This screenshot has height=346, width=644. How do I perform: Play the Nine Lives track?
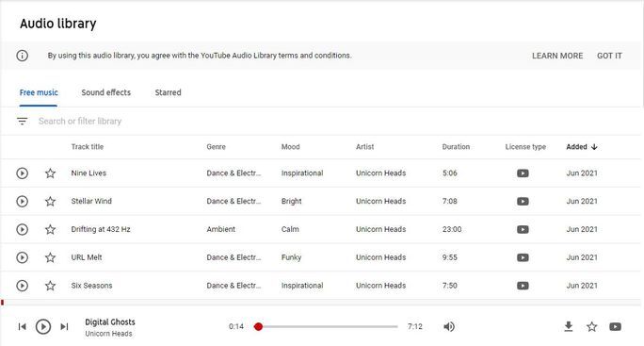pos(23,173)
